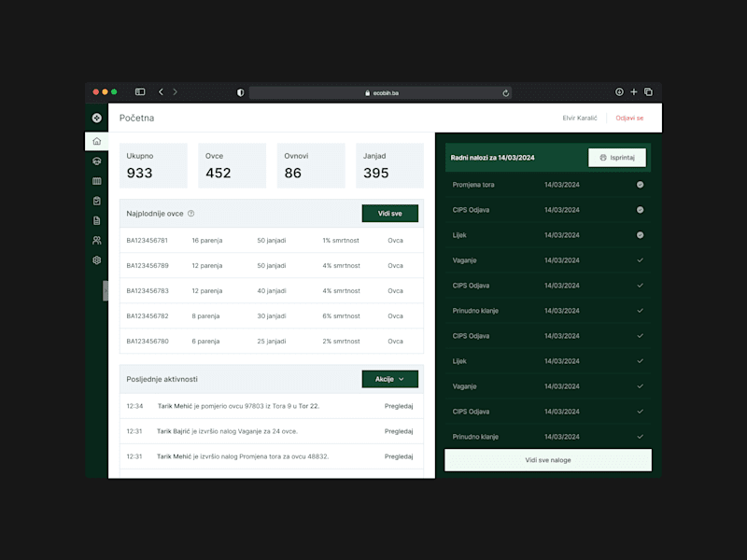
Task: Toggle check mark for first Vaganje order
Action: 640,260
